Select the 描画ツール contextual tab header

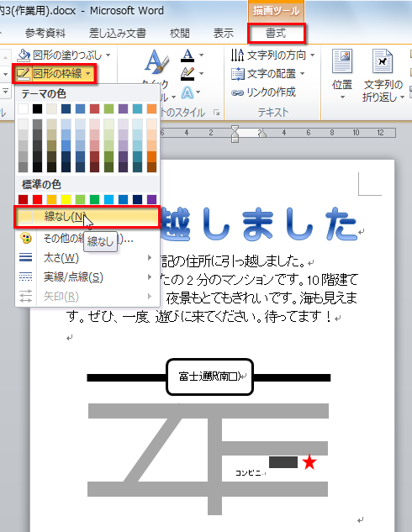[276, 11]
